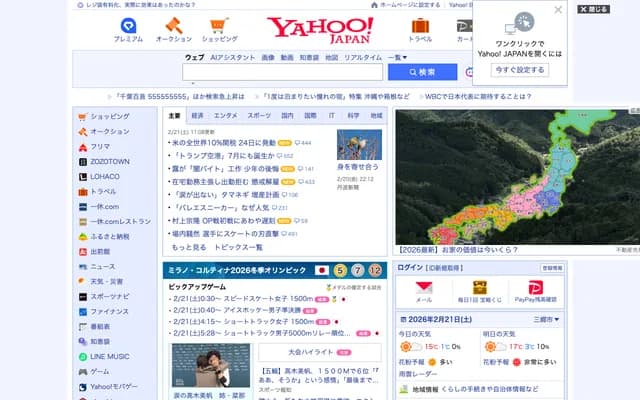The height and width of the screenshot is (400, 640).
Task: Click the Yahoo! JAPAN logo
Action: 320,30
